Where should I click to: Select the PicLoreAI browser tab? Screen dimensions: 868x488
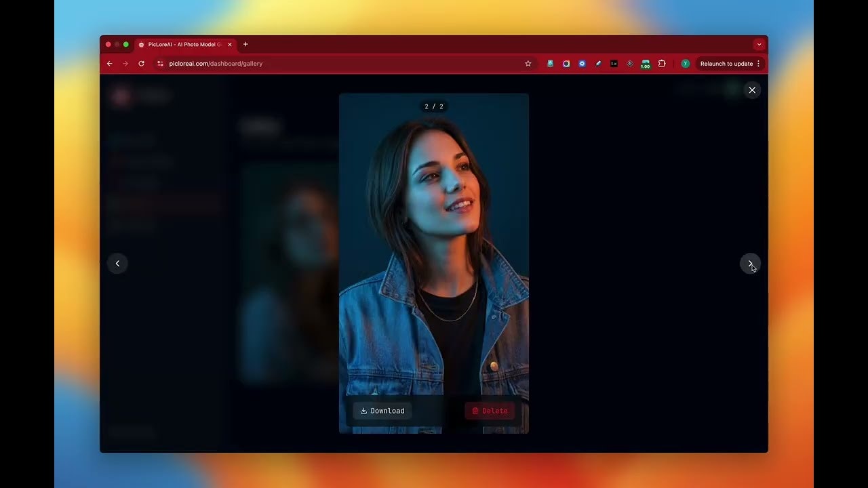pyautogui.click(x=185, y=45)
